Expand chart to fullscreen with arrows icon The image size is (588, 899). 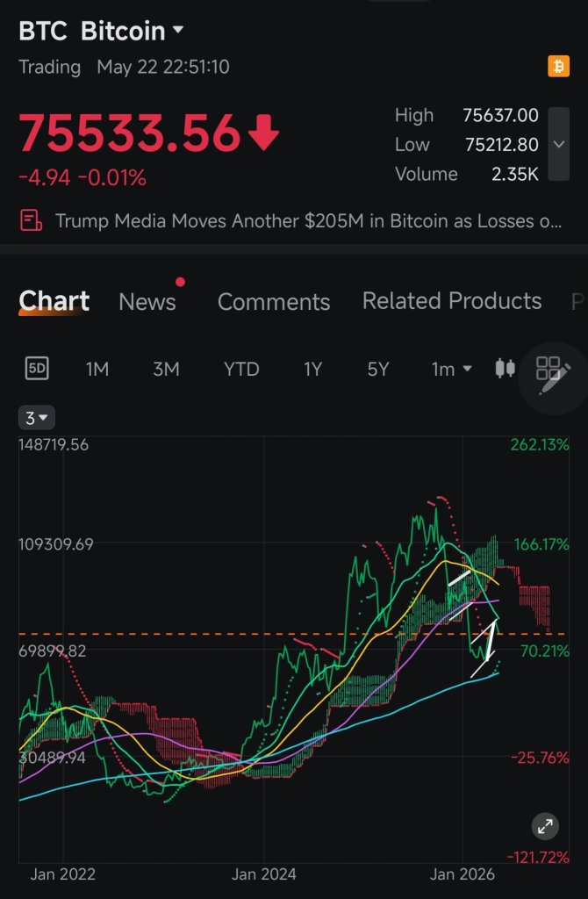point(545,826)
